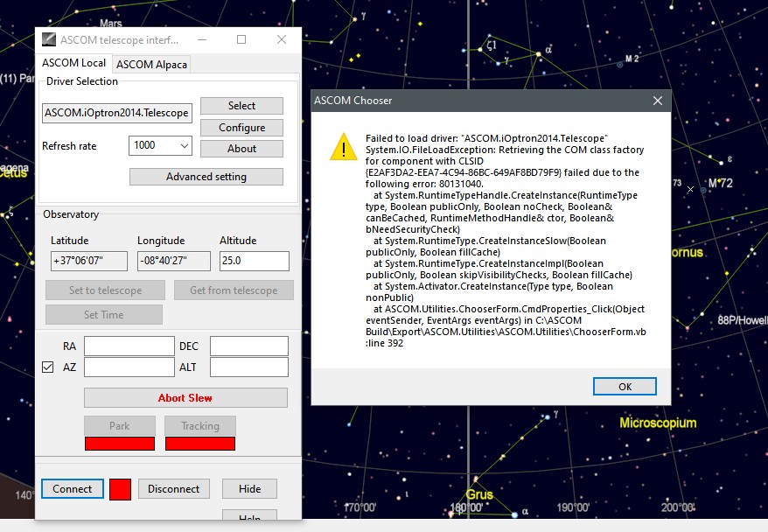Click the Microscopium constellation label
The height and width of the screenshot is (532, 768).
[x=658, y=423]
